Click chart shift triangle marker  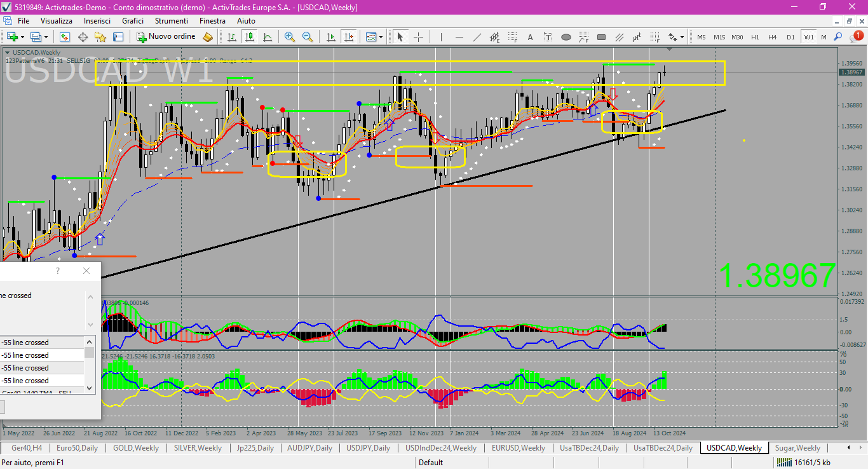(x=669, y=50)
